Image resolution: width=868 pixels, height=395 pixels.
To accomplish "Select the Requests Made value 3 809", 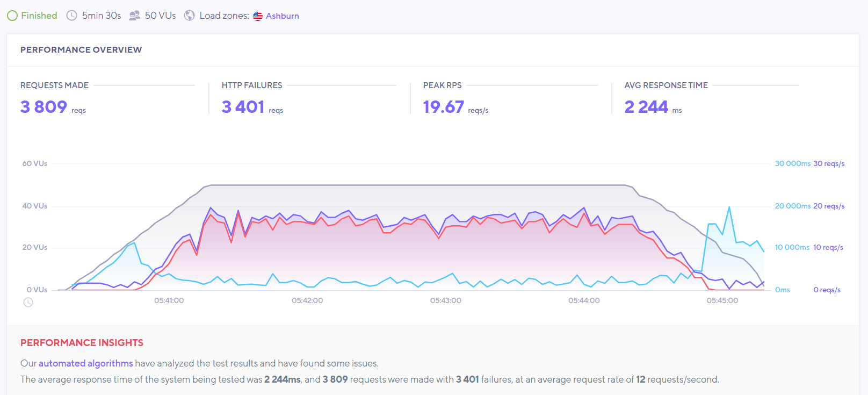I will click(x=44, y=107).
